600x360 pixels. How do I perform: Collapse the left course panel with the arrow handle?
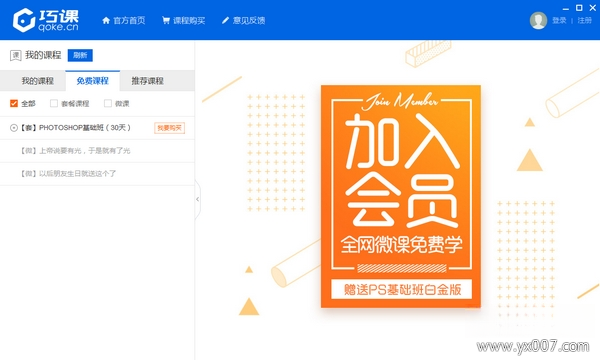(x=197, y=199)
